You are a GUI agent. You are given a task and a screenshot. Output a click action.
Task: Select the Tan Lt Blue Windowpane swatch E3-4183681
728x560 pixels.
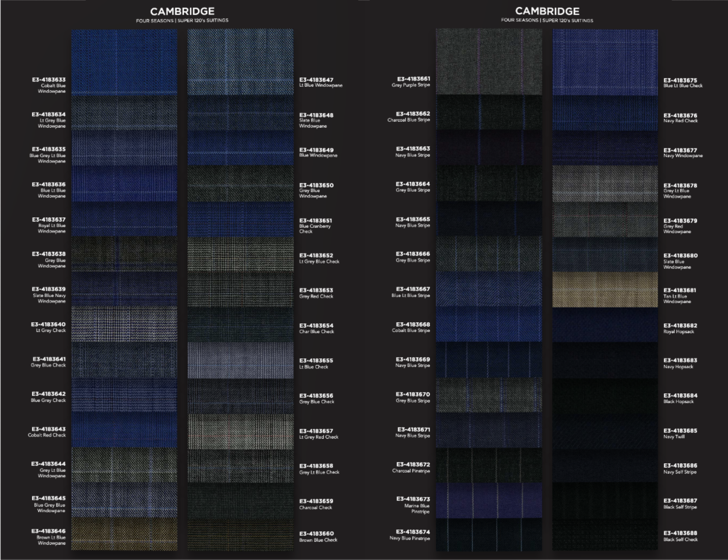(605, 290)
